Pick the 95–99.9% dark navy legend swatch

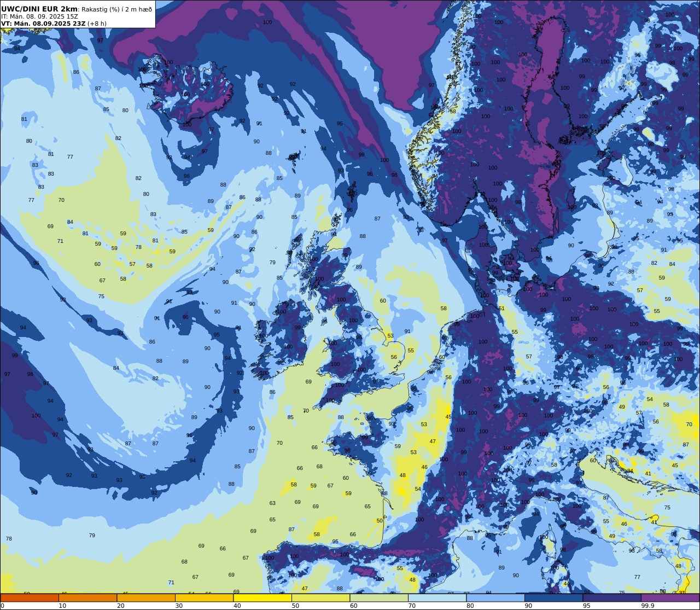[612, 597]
